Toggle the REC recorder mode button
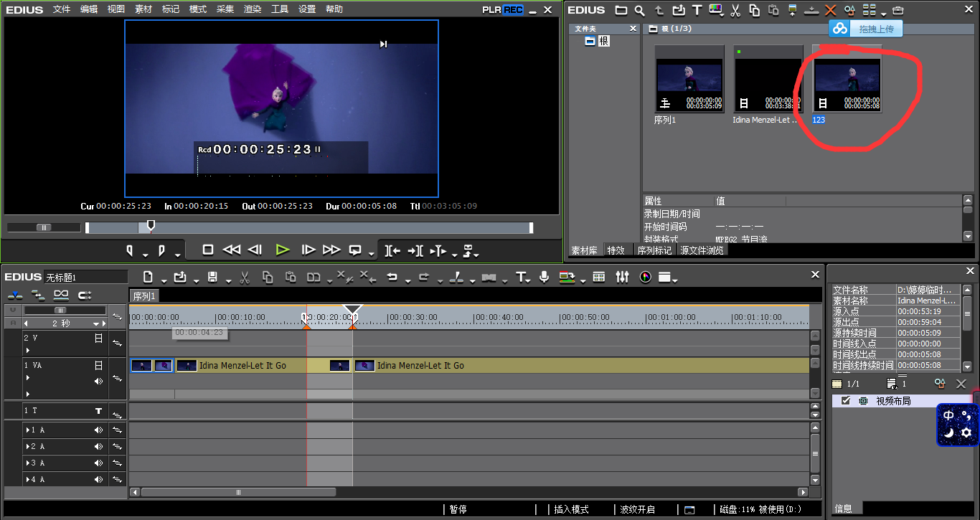 point(513,9)
